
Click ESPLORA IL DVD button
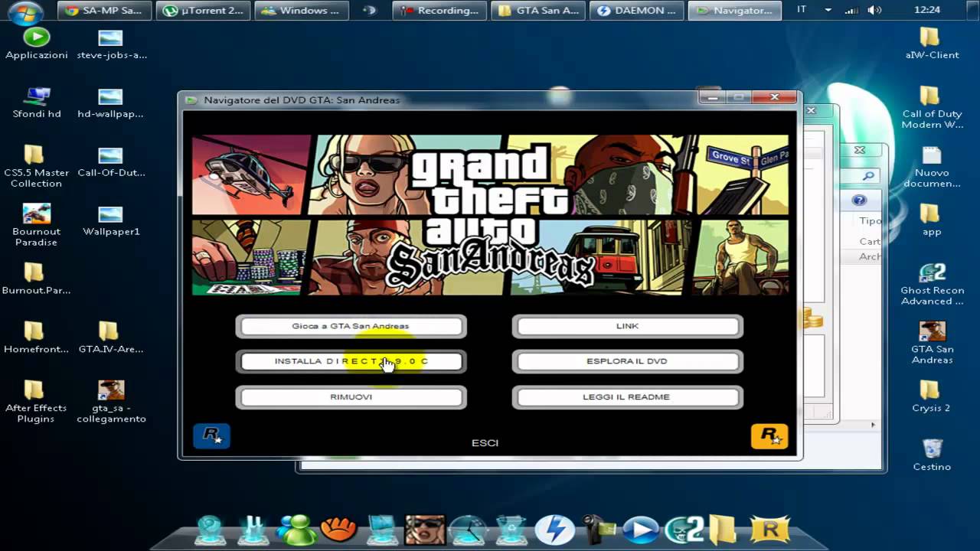click(x=627, y=361)
